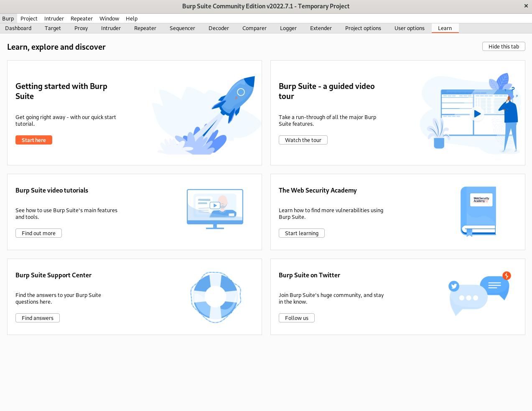Click the Twitter bird chat bubble icon
532x411 pixels.
[x=454, y=286]
